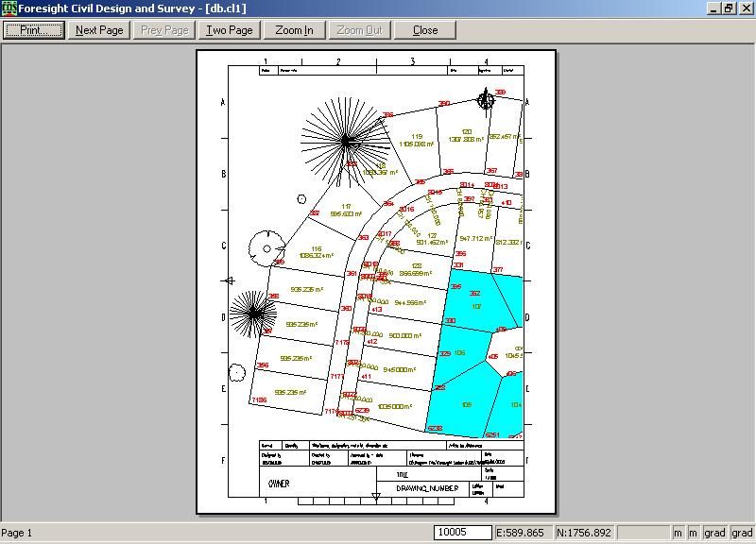Click the large radial tree symbol
Viewport: 756px width, 544px height.
coord(346,141)
